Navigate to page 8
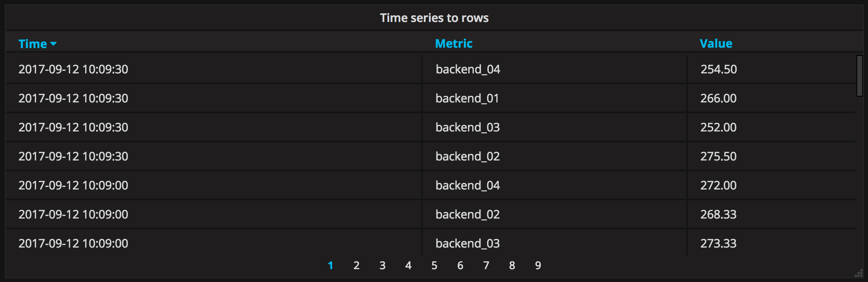The height and width of the screenshot is (282, 868). [x=512, y=265]
